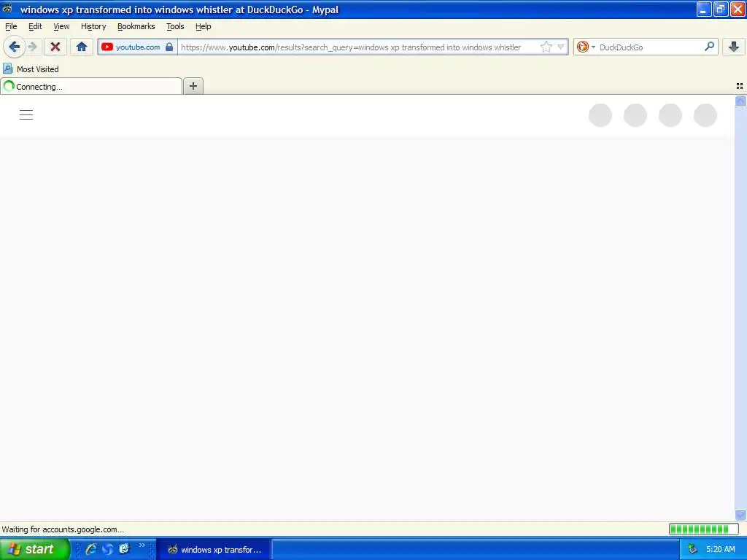Image resolution: width=747 pixels, height=560 pixels.
Task: Go back with the Back arrow button
Action: point(15,47)
